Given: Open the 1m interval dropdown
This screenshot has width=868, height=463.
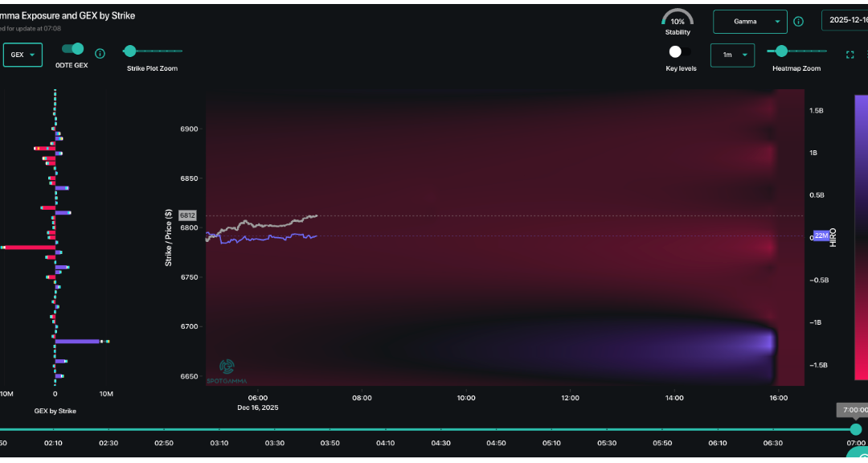Looking at the screenshot, I should 732,55.
